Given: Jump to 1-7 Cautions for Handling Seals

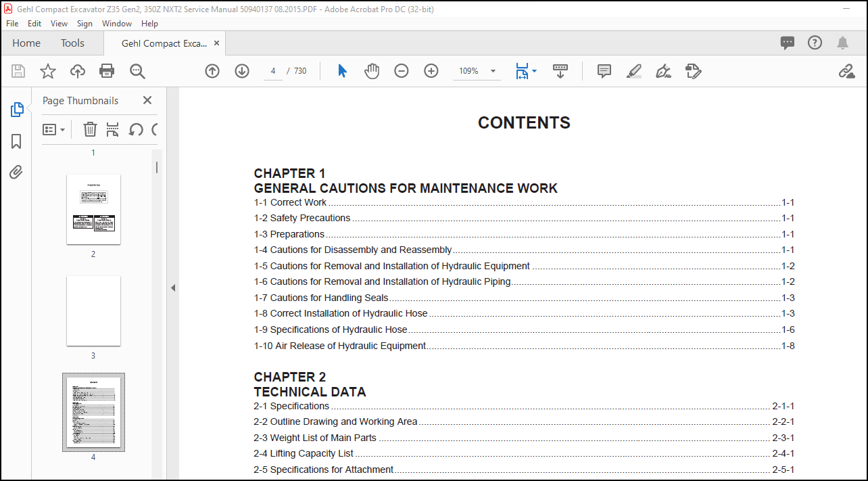Looking at the screenshot, I should tap(524, 298).
